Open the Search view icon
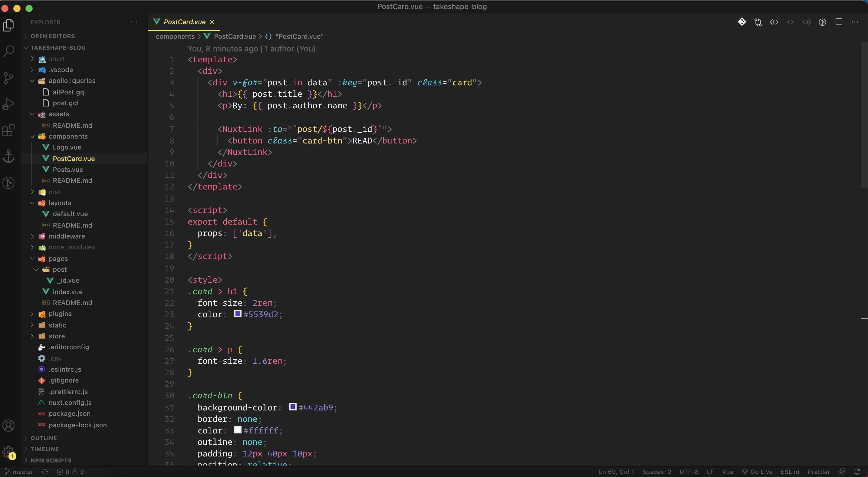868x477 pixels. (8, 51)
